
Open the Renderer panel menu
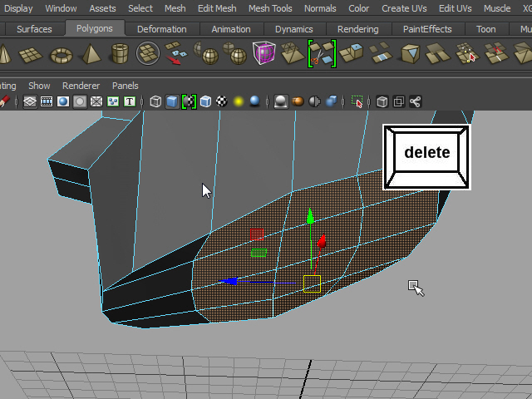click(x=81, y=86)
